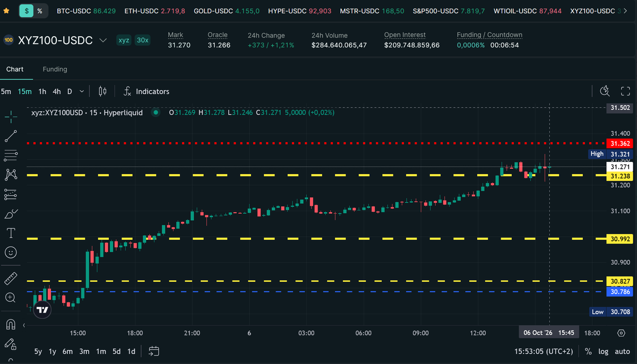The height and width of the screenshot is (364, 637).
Task: Set chart range to 5y
Action: point(38,351)
